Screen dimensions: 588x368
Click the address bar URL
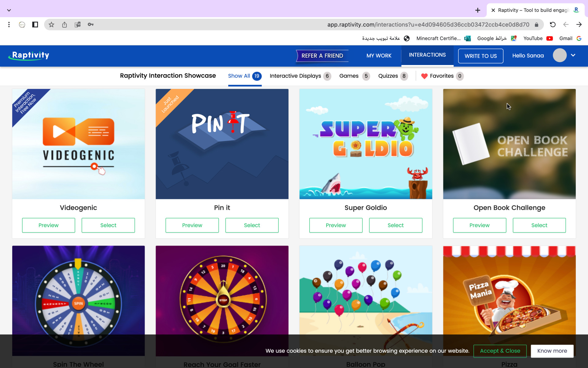tap(428, 25)
